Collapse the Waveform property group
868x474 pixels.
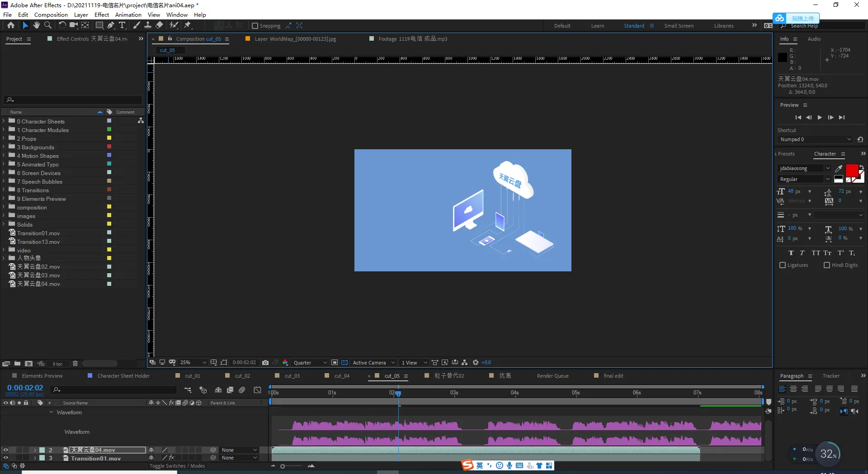coord(52,412)
